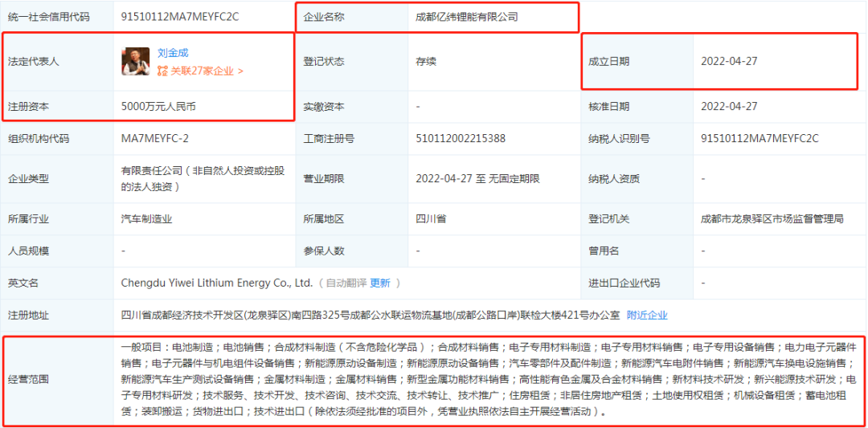Click the 经营范围 label cell
This screenshot has height=428, width=868.
pos(59,380)
